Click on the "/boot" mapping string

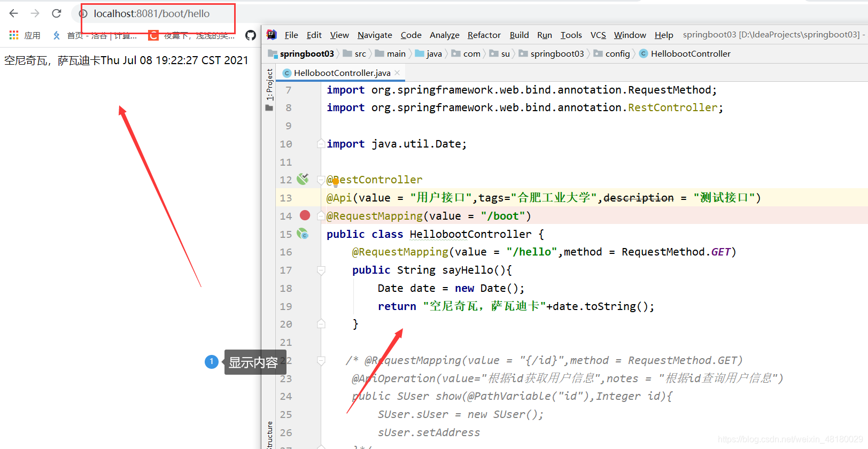coord(503,216)
